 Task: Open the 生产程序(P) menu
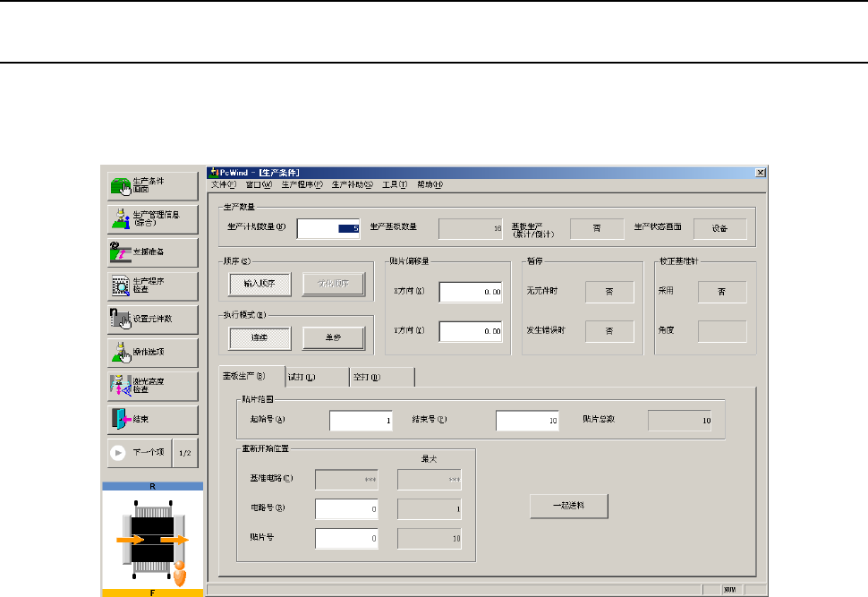click(x=302, y=184)
